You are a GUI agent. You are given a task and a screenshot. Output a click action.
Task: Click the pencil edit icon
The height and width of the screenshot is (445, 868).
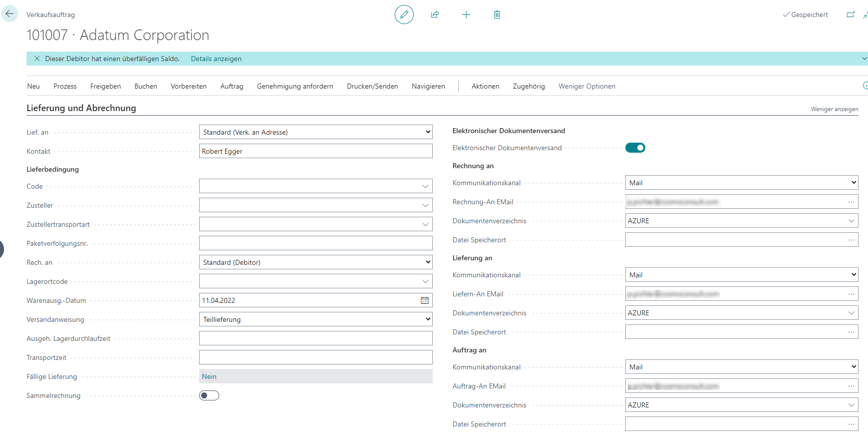404,15
